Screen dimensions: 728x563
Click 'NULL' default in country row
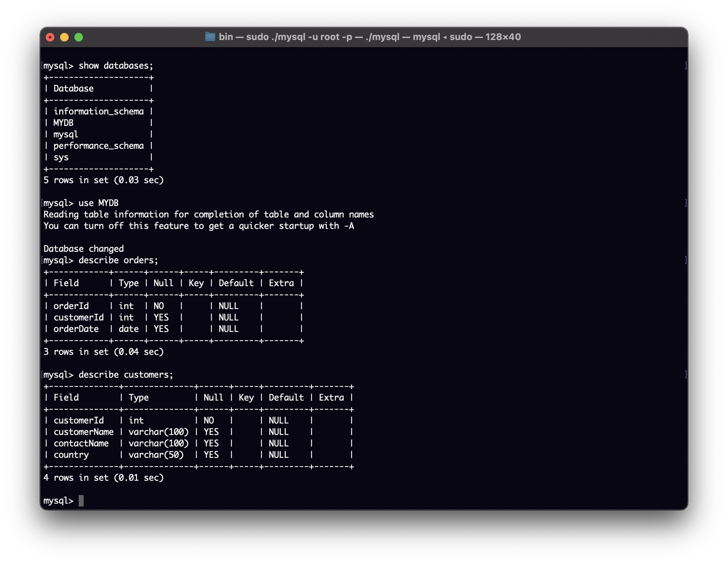(x=279, y=455)
